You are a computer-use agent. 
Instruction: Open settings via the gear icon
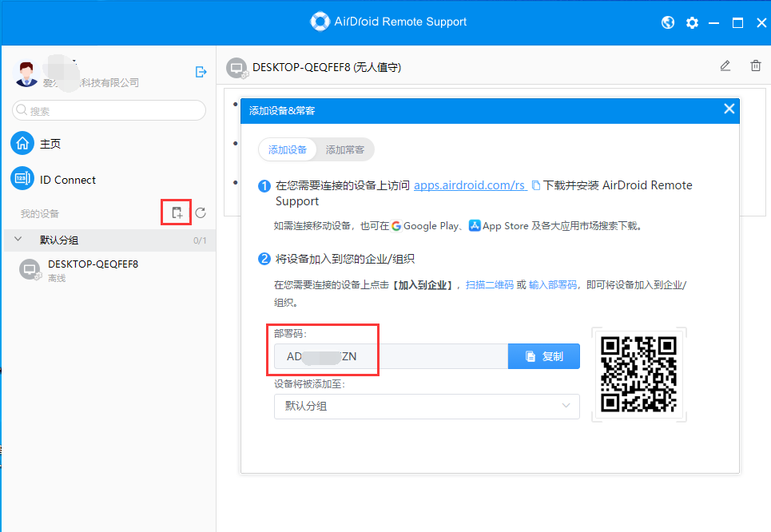pyautogui.click(x=692, y=22)
